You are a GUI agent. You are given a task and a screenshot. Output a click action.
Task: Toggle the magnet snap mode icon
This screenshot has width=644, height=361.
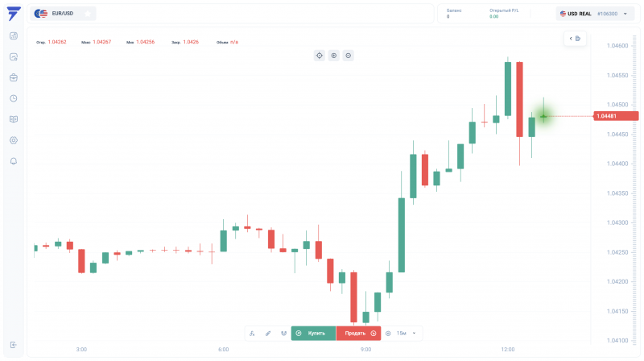click(x=283, y=334)
